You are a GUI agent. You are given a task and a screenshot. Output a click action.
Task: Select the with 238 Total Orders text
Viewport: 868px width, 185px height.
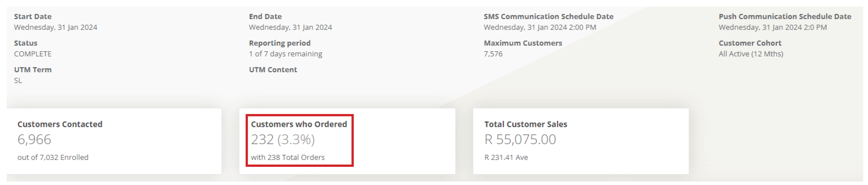(x=288, y=158)
